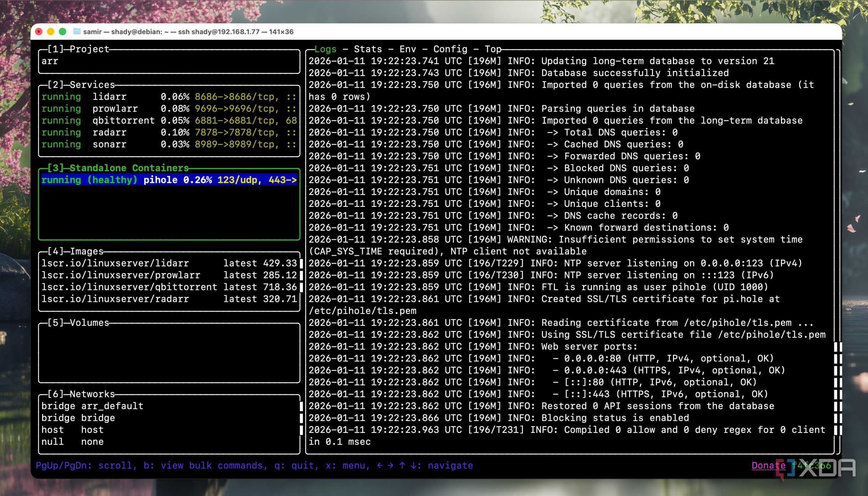Select the lscr.io/linuxserver/qbittorrent image
The height and width of the screenshot is (496, 868).
click(x=169, y=287)
